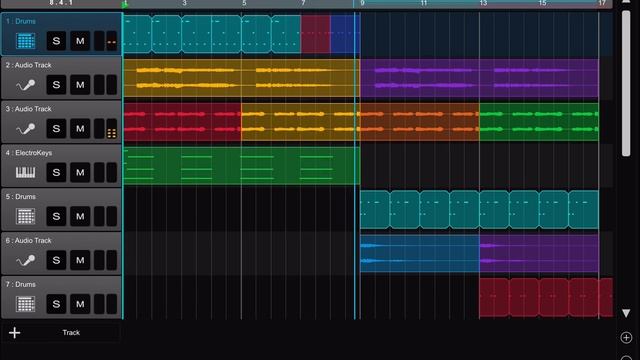Screen dimensions: 640x360
Task: Solo track 7 Drums
Action: (56, 304)
